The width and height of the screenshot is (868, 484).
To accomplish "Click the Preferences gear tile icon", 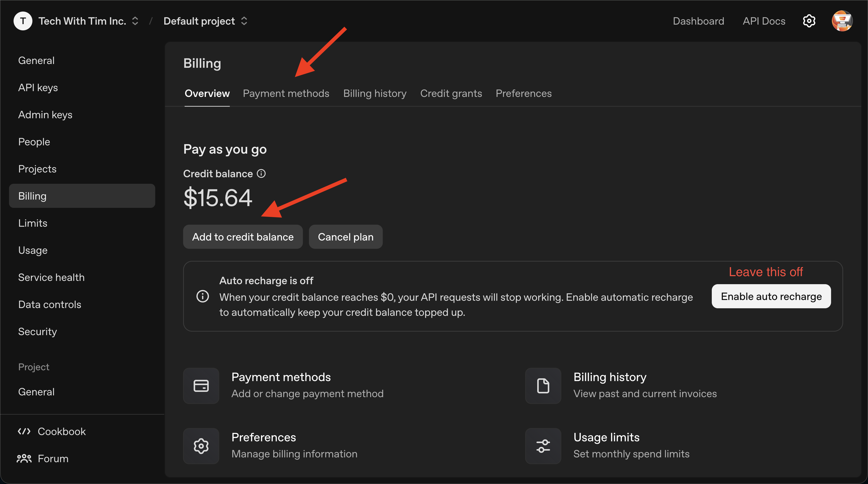I will [x=201, y=446].
